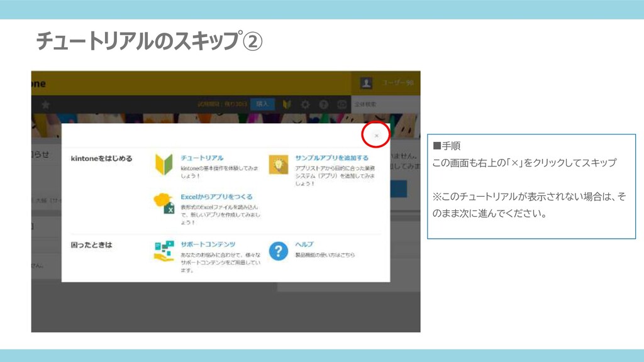Image resolution: width=644 pixels, height=362 pixels.
Task: Click the チュートリアルのスキップ② slide title
Action: 149,41
